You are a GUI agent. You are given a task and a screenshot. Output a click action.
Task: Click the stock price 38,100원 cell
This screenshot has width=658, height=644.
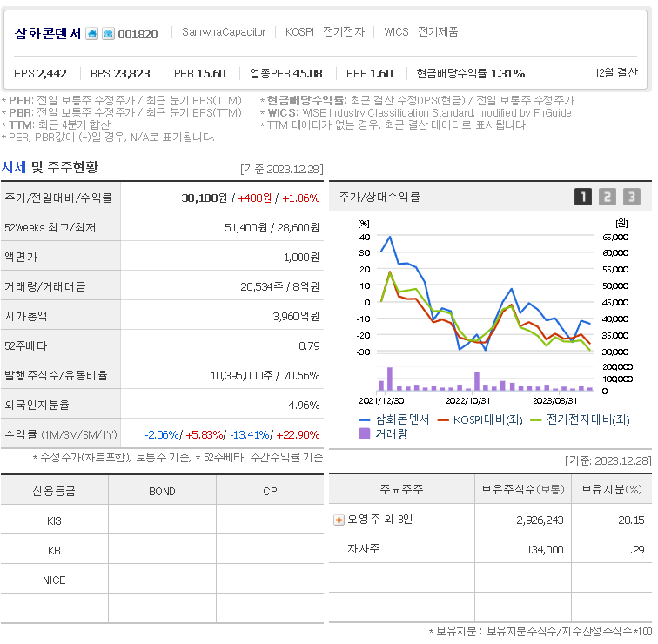click(x=204, y=198)
